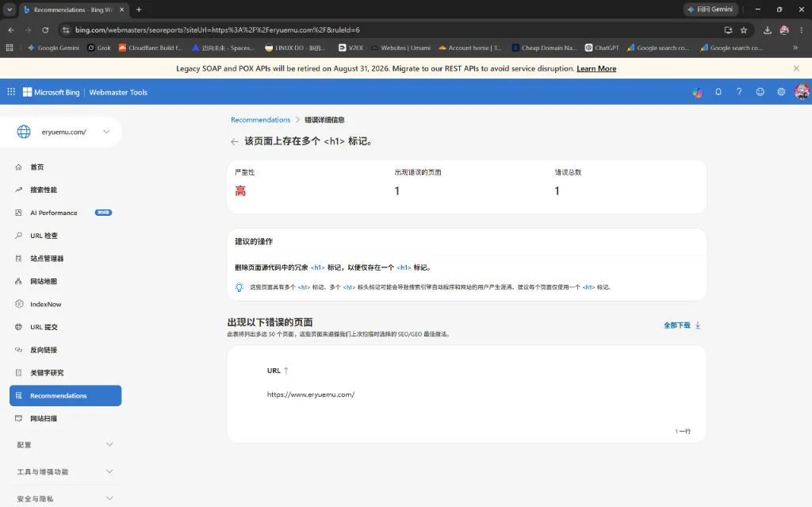Click the Chrome profile avatar in toolbar

[x=784, y=30]
